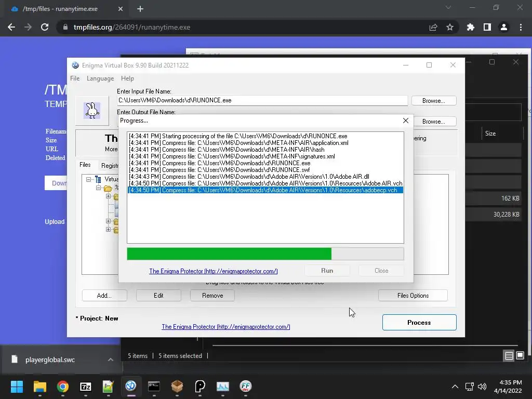
Task: Open the Chrome side panel icon
Action: [487, 27]
